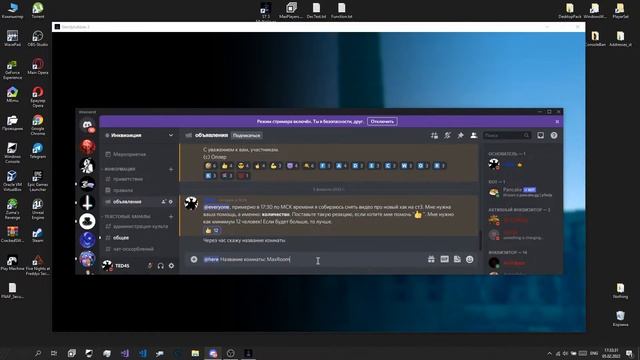Open Steam desktop shortcut
640x360 pixels.
coord(38,235)
